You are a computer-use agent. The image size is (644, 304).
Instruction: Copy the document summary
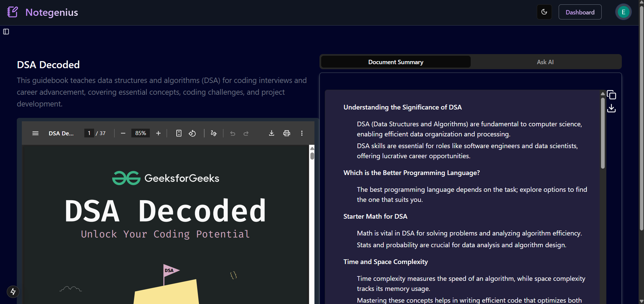611,95
